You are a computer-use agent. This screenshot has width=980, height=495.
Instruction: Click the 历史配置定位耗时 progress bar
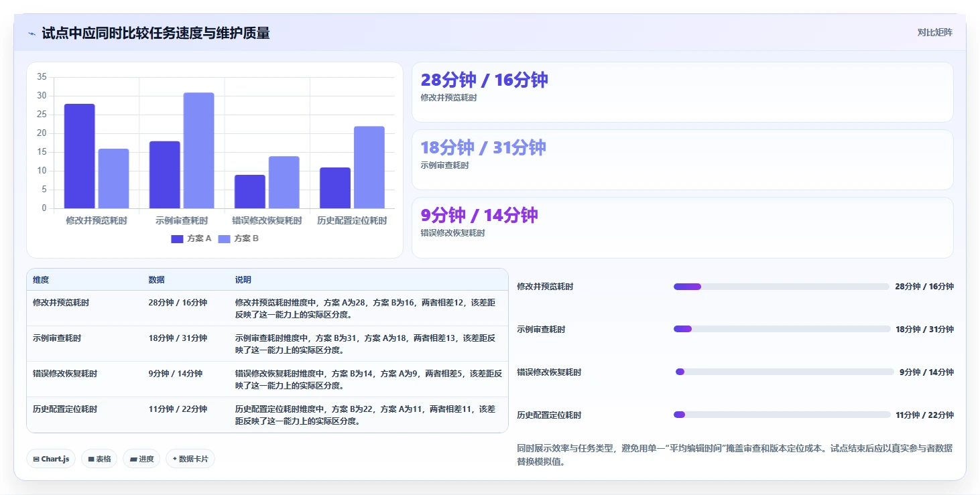point(782,415)
